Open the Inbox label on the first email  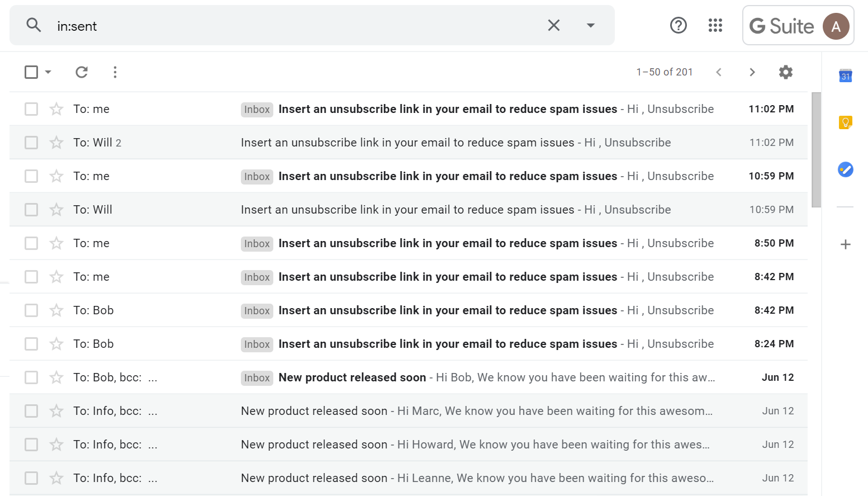(257, 109)
